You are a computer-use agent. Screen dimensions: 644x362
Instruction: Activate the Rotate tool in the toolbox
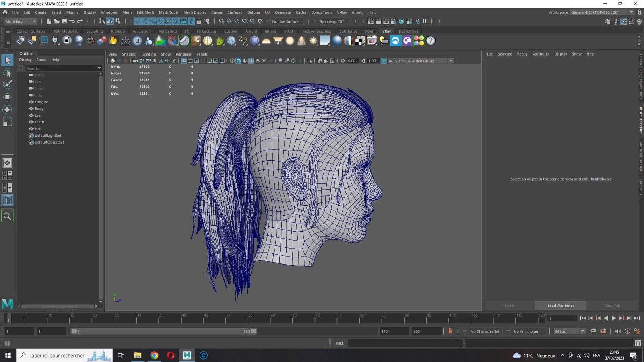tap(7, 109)
